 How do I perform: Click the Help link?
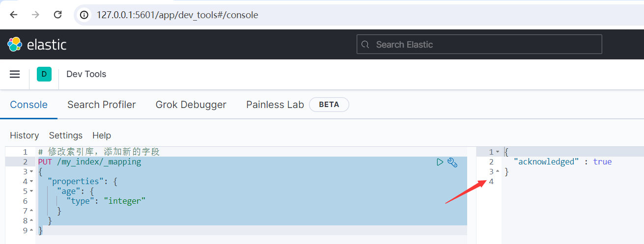(x=102, y=136)
